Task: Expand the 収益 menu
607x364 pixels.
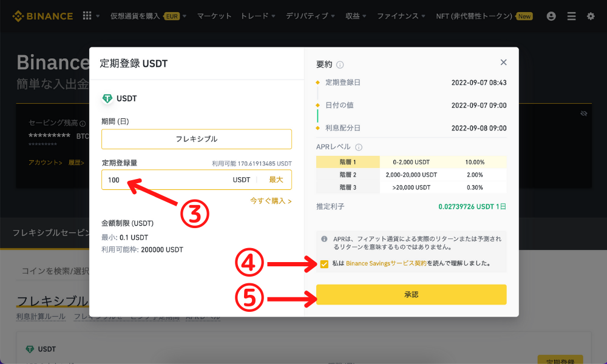Action: point(356,16)
